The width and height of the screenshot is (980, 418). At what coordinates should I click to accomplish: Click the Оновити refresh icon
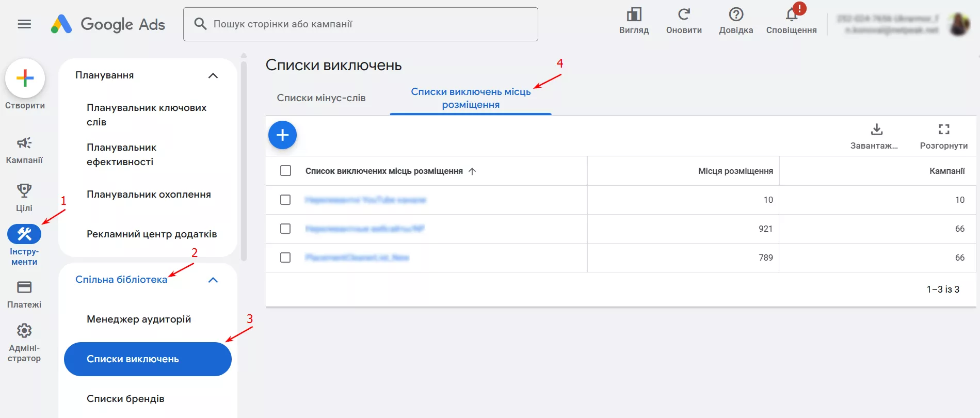pos(684,14)
